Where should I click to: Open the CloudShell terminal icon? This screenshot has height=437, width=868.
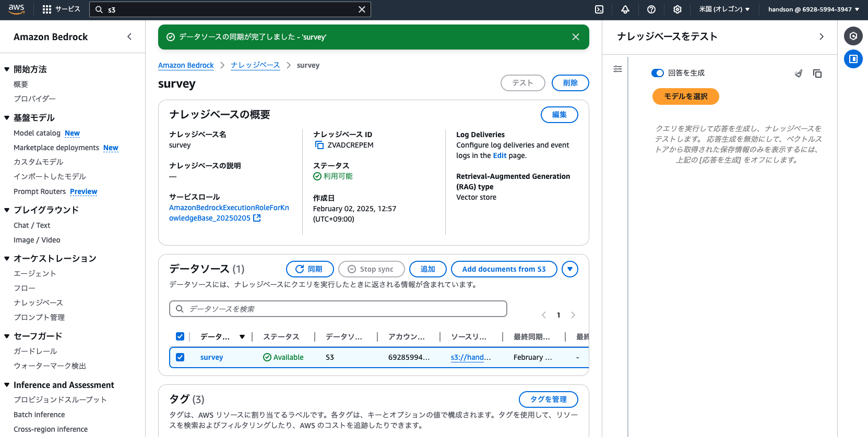point(599,9)
